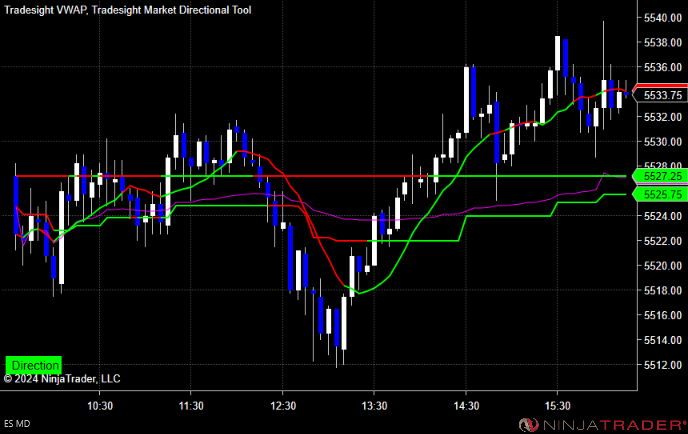Click the 13:30 time axis label
The height and width of the screenshot is (434, 688).
point(374,405)
